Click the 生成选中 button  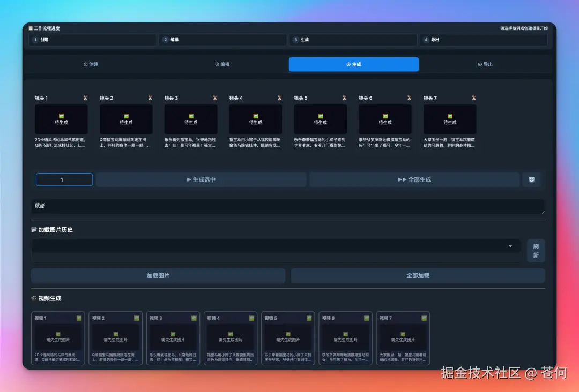coord(202,179)
